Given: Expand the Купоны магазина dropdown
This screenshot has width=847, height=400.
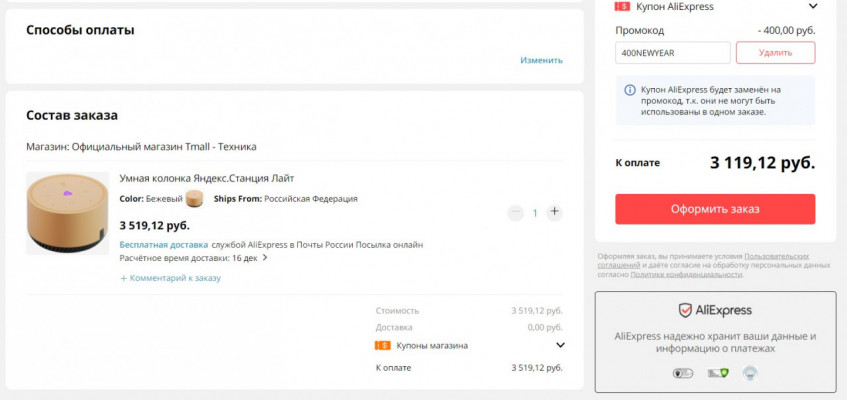Looking at the screenshot, I should (x=560, y=345).
